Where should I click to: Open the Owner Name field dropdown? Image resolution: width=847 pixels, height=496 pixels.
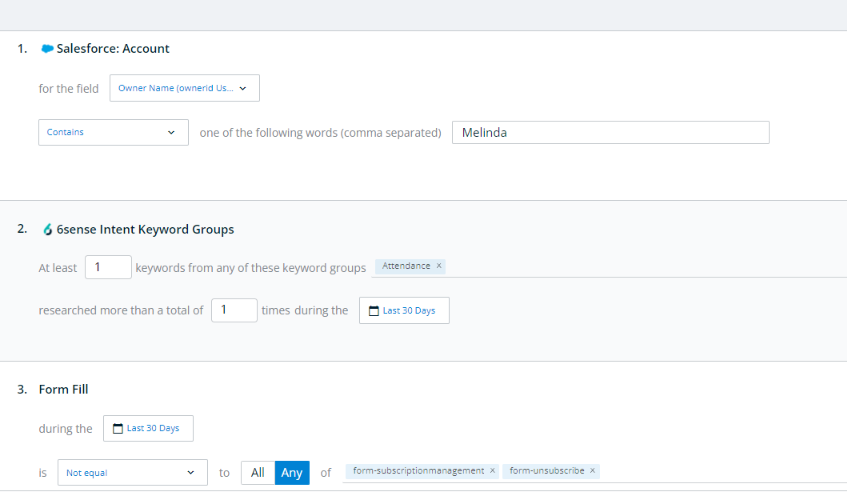coord(184,88)
